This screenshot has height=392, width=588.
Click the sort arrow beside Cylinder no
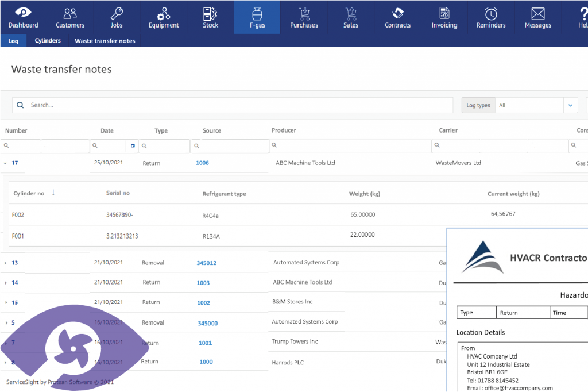tap(53, 193)
